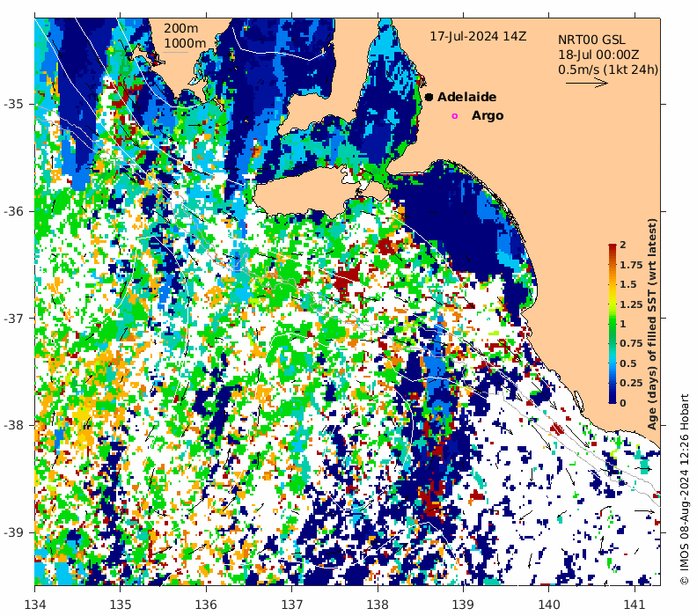Click the Argo legend label
Screen dimensions: 697x616
click(x=488, y=115)
